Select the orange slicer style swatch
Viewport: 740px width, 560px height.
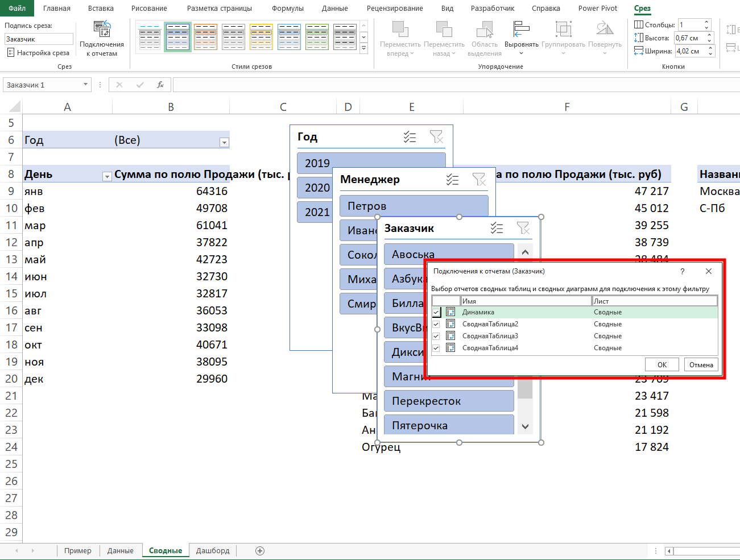[x=206, y=37]
